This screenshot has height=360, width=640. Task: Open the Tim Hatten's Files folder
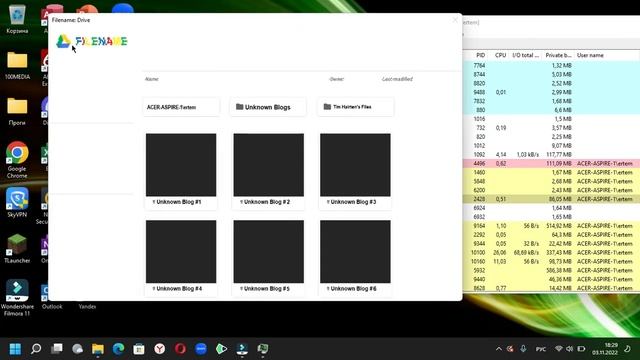pos(356,107)
